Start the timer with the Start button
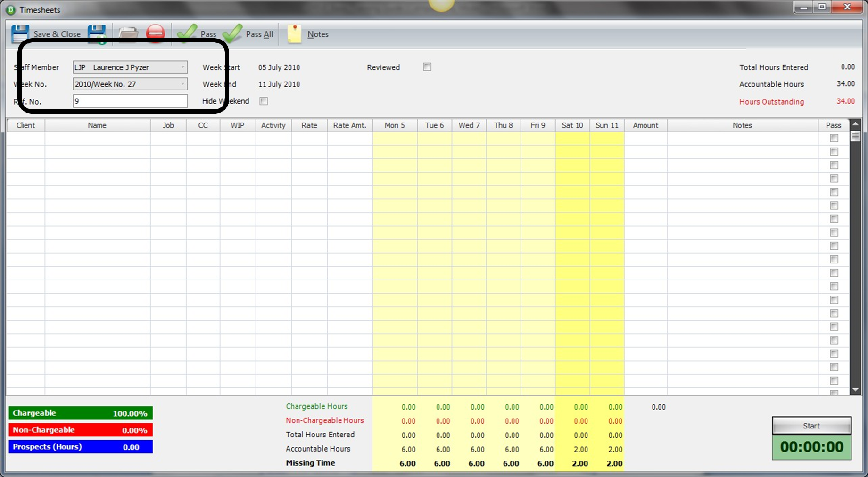Screen dimensions: 868x477 coord(811,426)
